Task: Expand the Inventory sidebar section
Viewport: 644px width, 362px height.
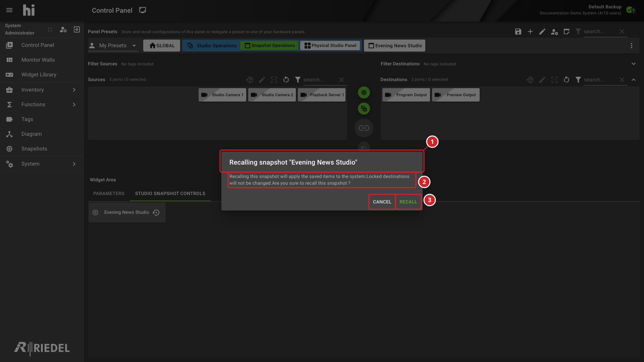Action: pos(42,90)
